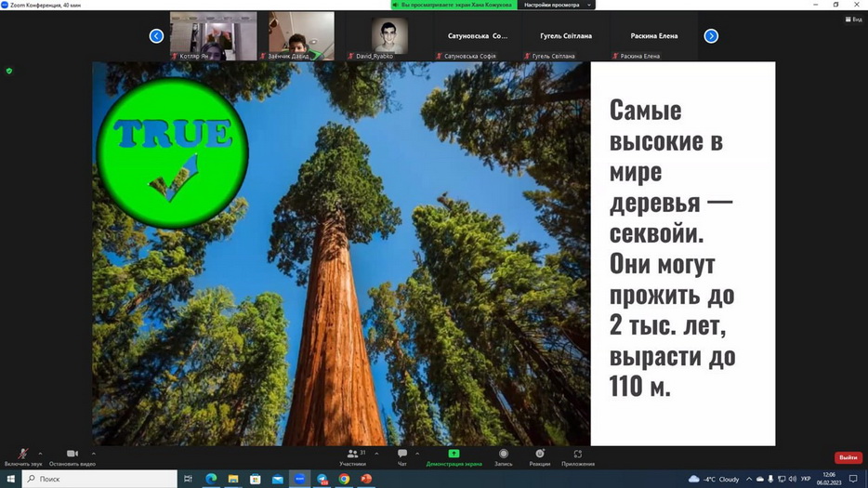Viewport: 868px width, 488px height.
Task: Click the green Демонстрация экрана share icon
Action: 454,455
